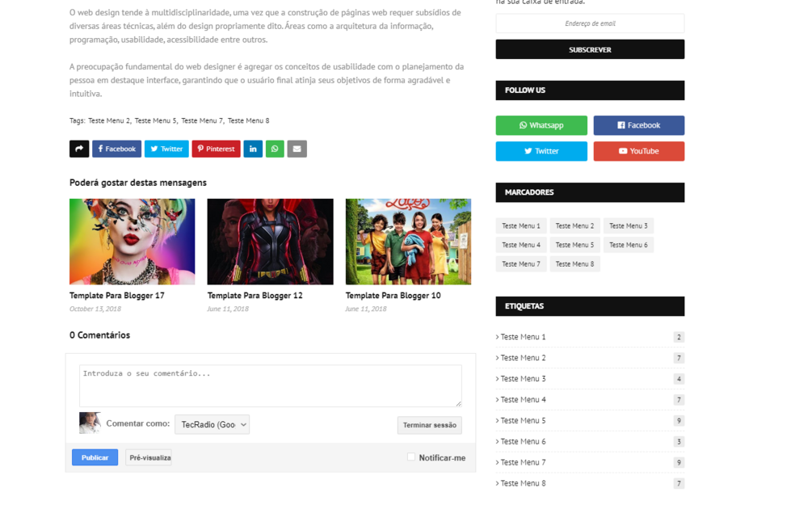Follow on Whatsapp in sidebar
812x505 pixels.
click(x=541, y=125)
